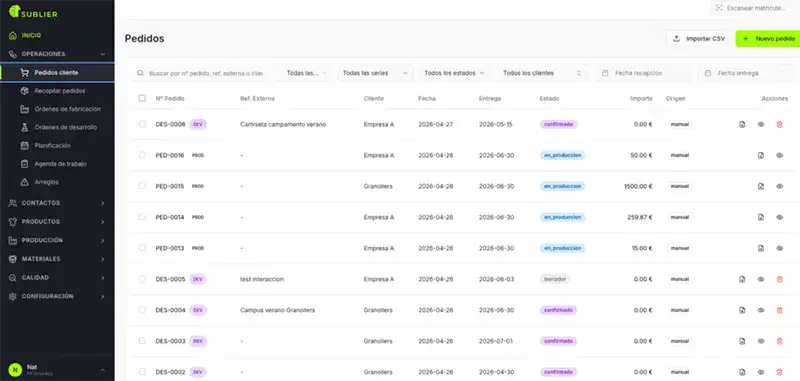Open the 'Todas las series' dropdown

tap(375, 73)
